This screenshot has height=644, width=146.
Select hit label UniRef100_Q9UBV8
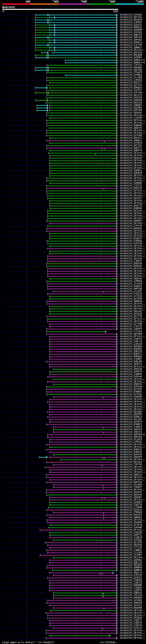coord(131,173)
